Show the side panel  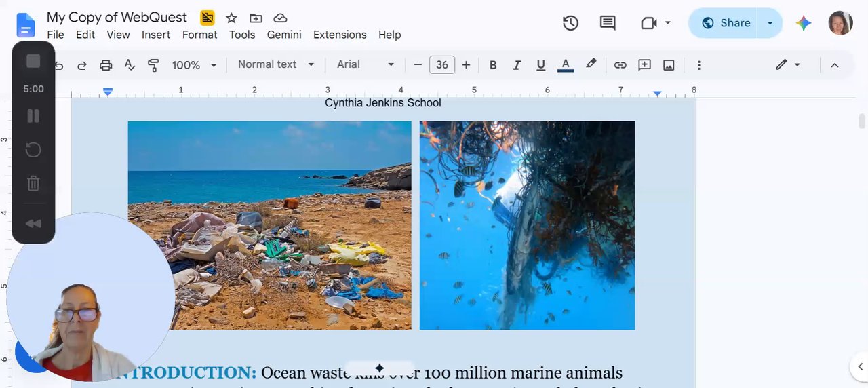click(x=859, y=367)
